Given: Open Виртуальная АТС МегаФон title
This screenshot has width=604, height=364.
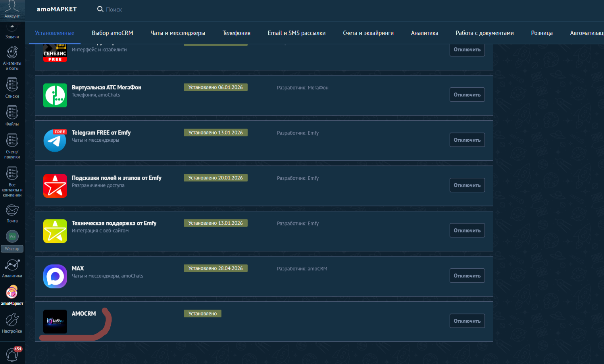Looking at the screenshot, I should click(x=106, y=87).
